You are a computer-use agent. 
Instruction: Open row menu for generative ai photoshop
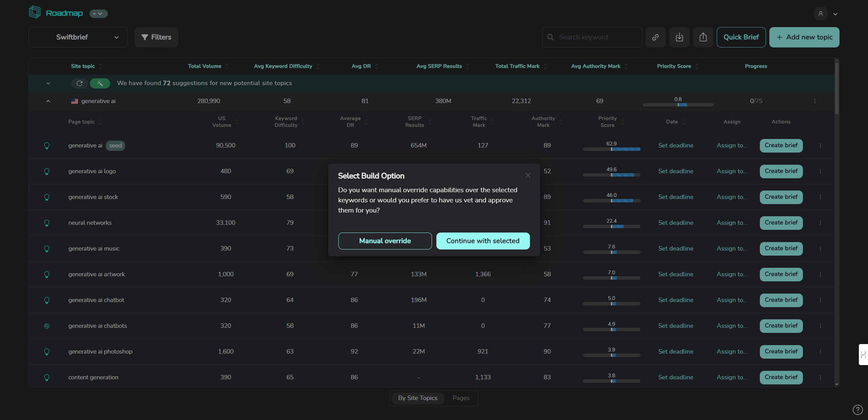820,352
